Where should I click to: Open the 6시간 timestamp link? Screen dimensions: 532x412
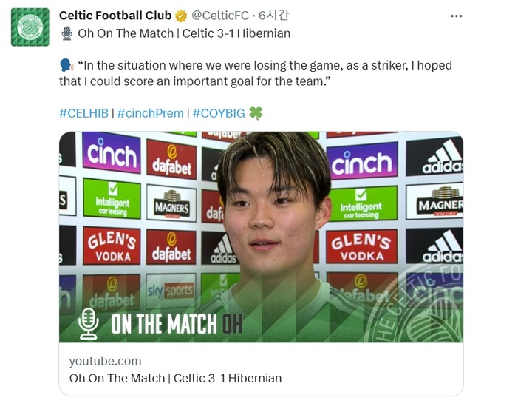click(273, 16)
